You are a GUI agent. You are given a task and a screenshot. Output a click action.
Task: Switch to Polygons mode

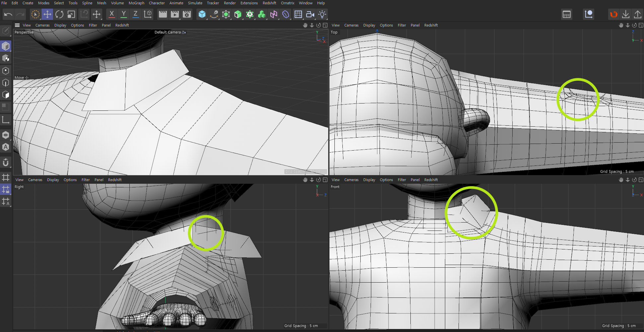[x=6, y=95]
